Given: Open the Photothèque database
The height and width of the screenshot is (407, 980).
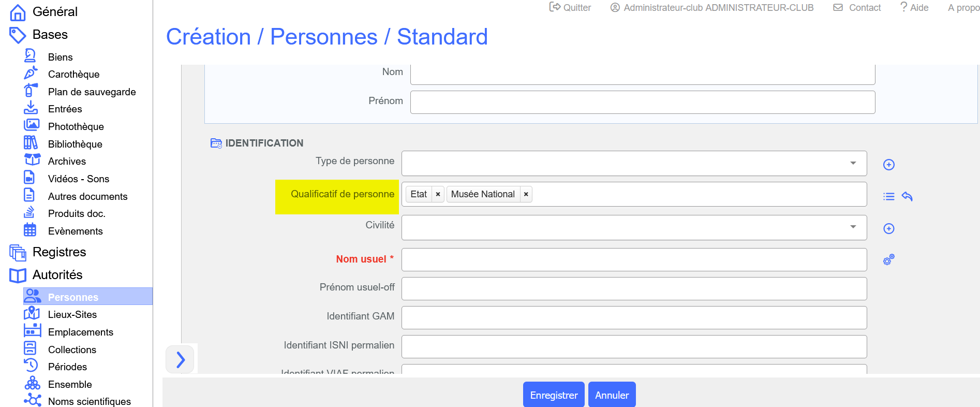Looking at the screenshot, I should click(76, 127).
